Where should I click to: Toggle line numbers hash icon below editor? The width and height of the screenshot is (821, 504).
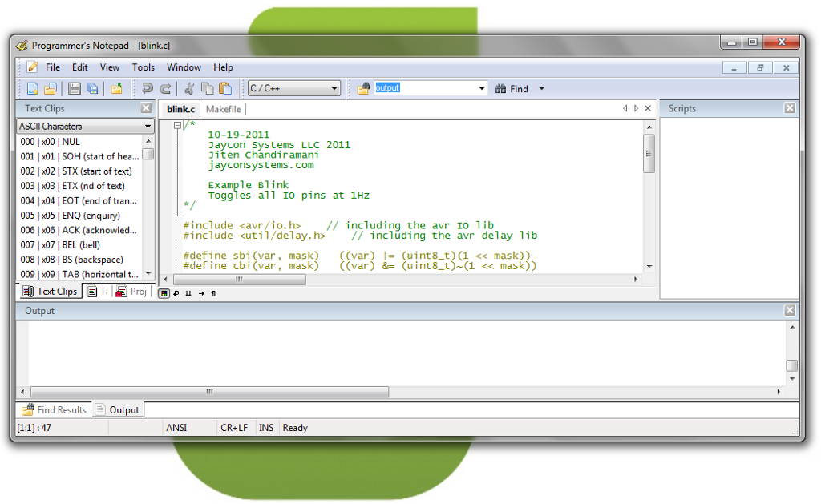(188, 293)
